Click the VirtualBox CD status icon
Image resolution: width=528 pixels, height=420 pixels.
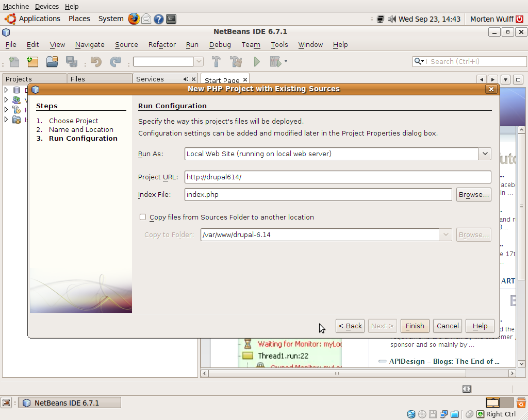coord(422,414)
